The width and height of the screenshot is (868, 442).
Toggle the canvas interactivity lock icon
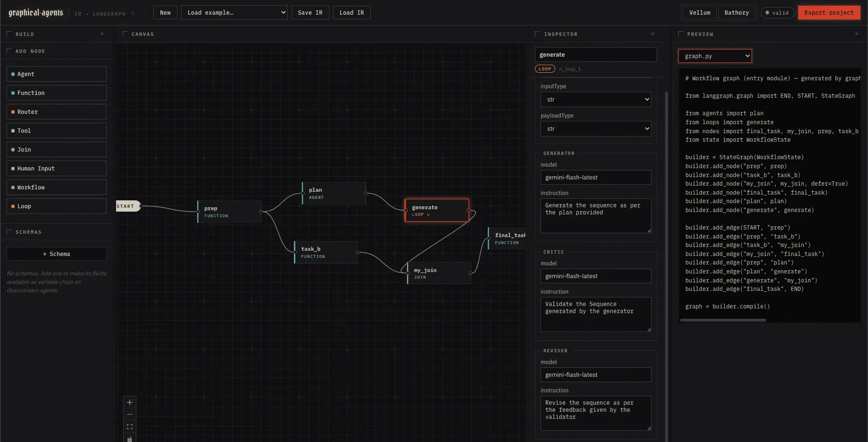130,439
